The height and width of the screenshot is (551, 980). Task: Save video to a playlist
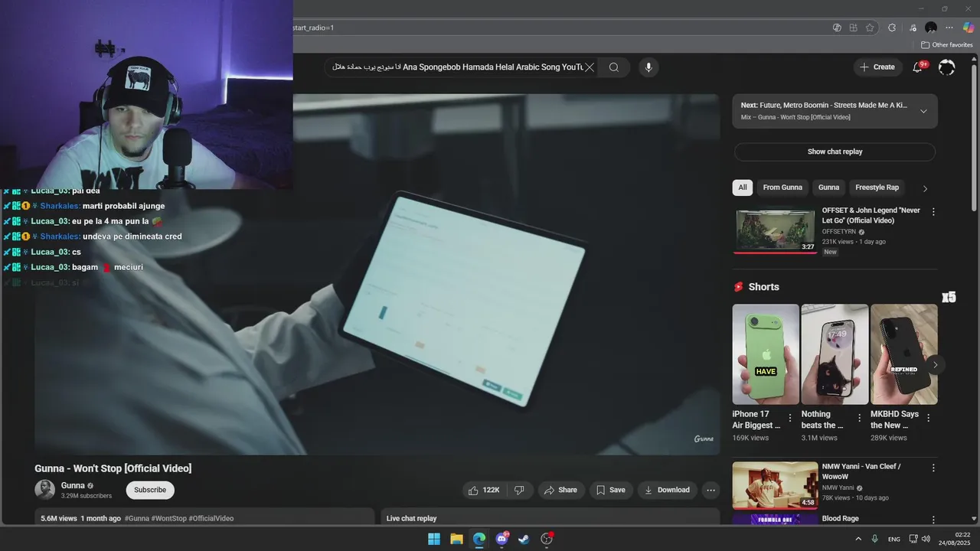click(611, 490)
